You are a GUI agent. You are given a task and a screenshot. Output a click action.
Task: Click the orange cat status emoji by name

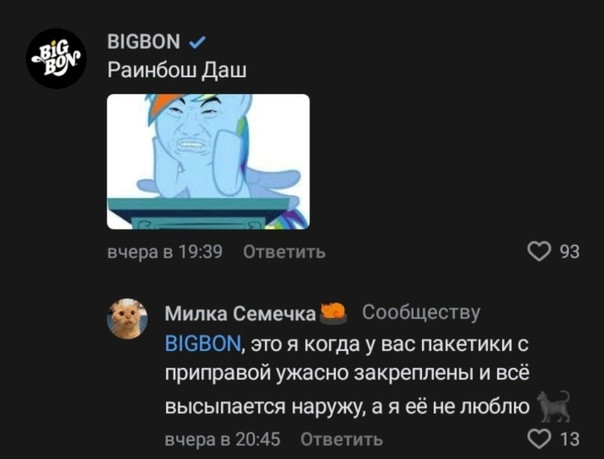[334, 313]
